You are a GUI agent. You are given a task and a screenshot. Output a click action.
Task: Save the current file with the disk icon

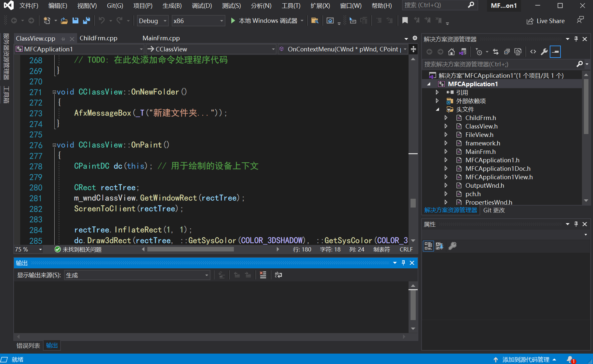coord(75,21)
